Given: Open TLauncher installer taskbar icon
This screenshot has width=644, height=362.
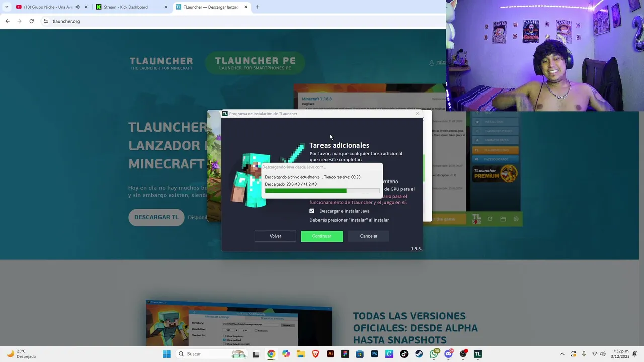Looking at the screenshot, I should (478, 354).
